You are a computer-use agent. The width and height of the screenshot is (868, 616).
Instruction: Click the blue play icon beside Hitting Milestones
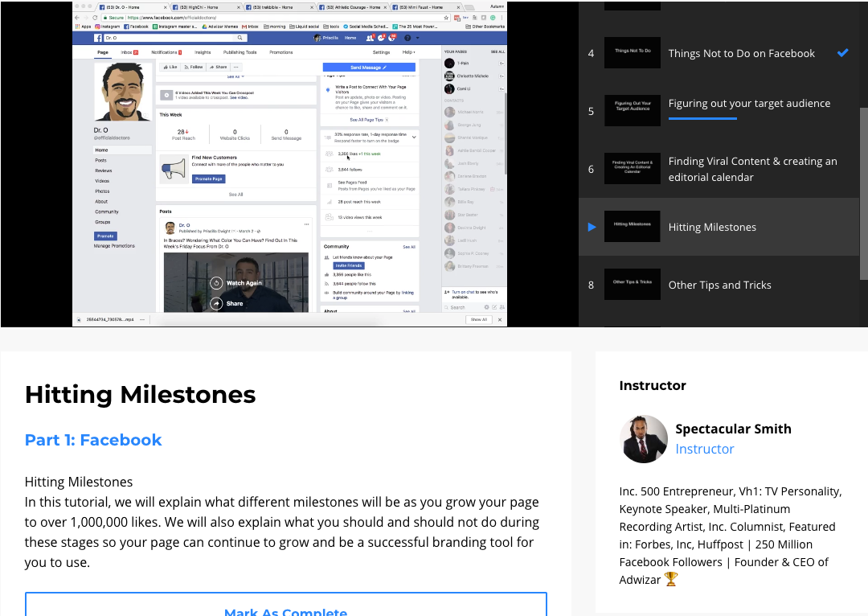pyautogui.click(x=592, y=228)
